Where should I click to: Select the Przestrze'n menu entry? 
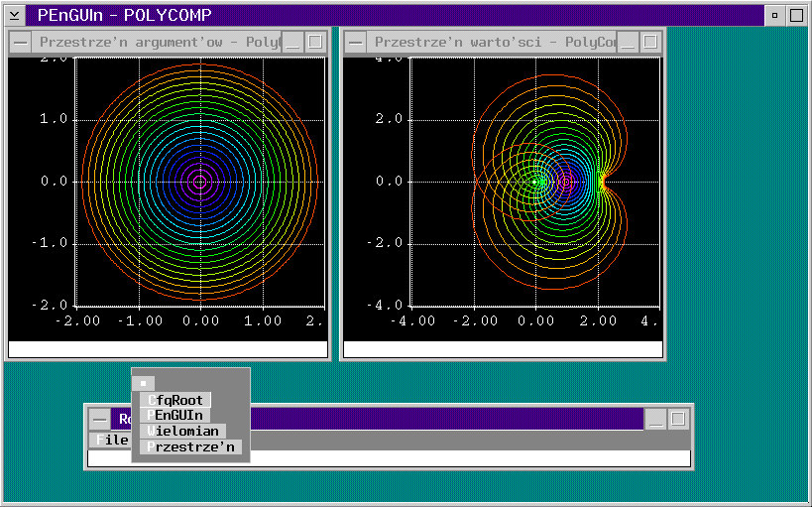click(x=191, y=446)
